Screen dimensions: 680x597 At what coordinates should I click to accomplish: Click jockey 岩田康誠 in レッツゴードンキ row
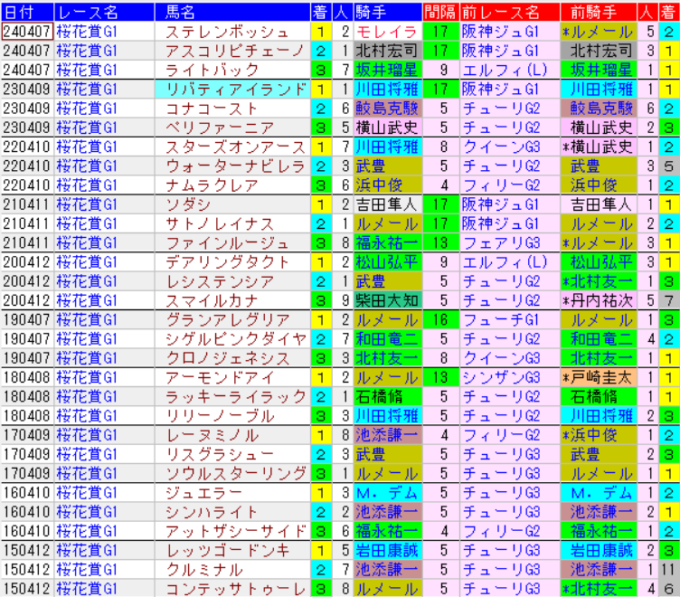386,551
